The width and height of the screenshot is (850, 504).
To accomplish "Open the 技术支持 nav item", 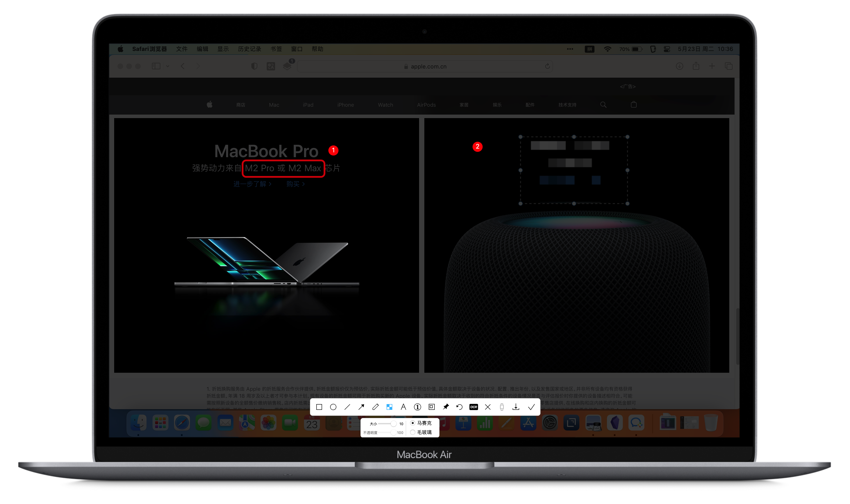I will 567,105.
